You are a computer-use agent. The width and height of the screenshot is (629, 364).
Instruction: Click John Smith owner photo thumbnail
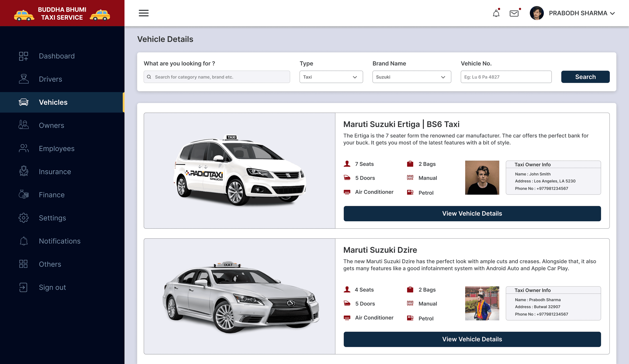click(x=482, y=178)
